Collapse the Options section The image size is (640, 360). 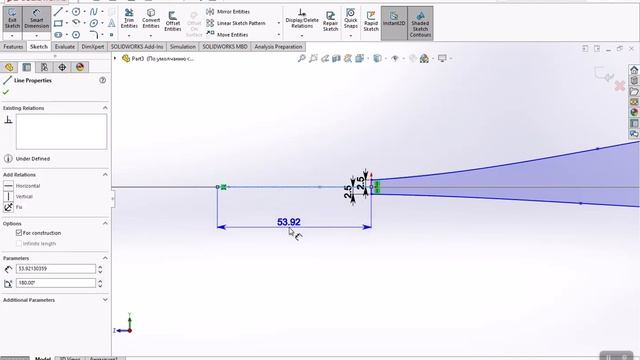105,223
